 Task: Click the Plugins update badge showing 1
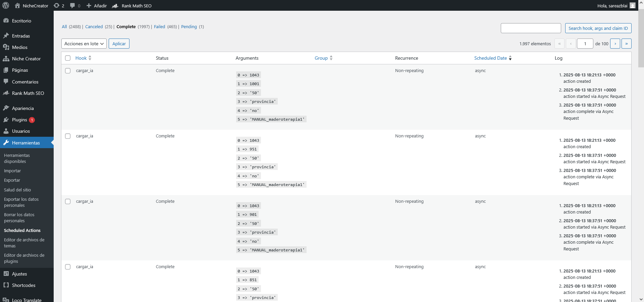click(32, 120)
